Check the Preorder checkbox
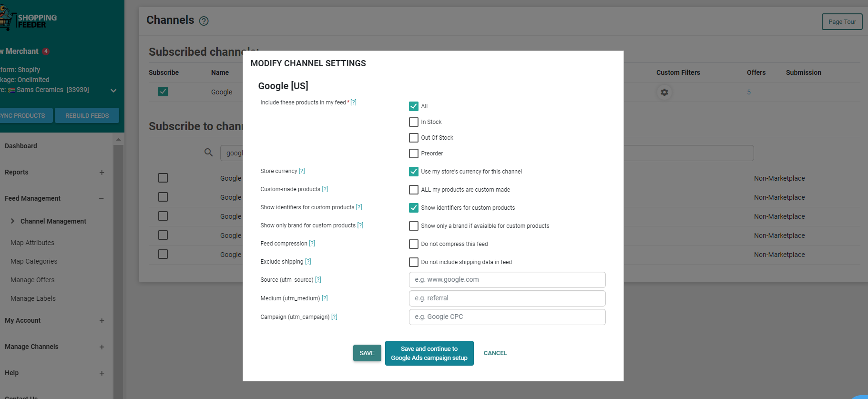Image resolution: width=868 pixels, height=399 pixels. pos(414,153)
